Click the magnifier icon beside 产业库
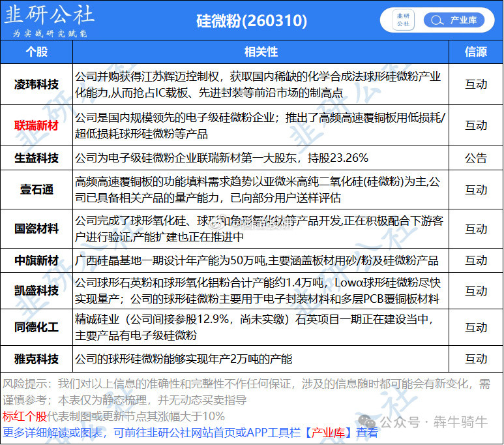The width and height of the screenshot is (504, 445). 437,20
